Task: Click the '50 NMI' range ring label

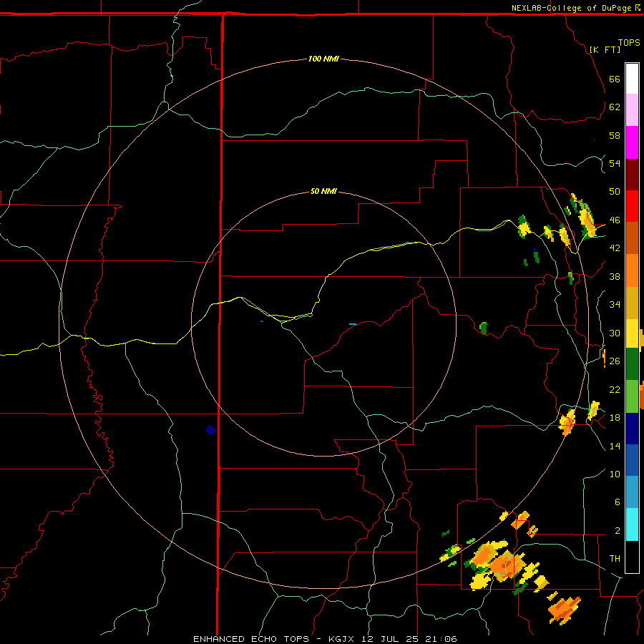Action: (323, 191)
